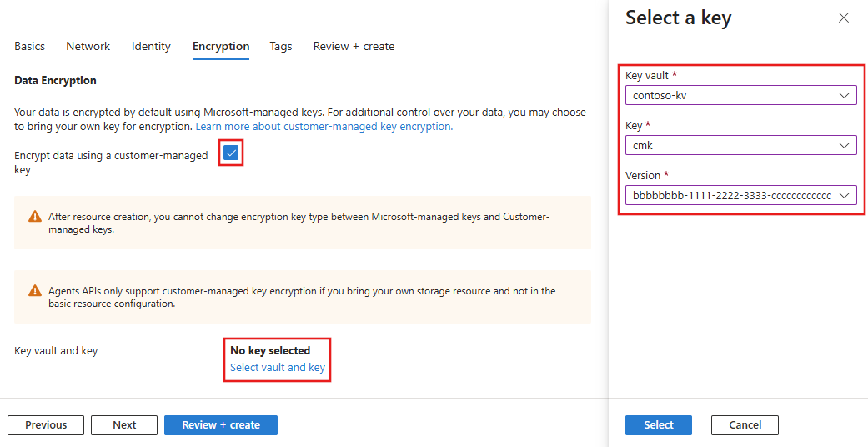Viewport: 868px width, 447px height.
Task: Open the Key dropdown showing cmk
Action: point(740,145)
